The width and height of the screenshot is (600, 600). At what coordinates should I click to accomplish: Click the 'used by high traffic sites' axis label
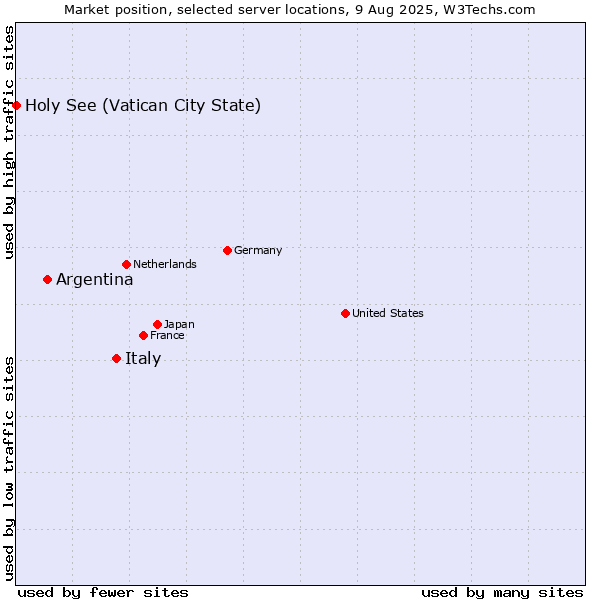pyautogui.click(x=8, y=142)
